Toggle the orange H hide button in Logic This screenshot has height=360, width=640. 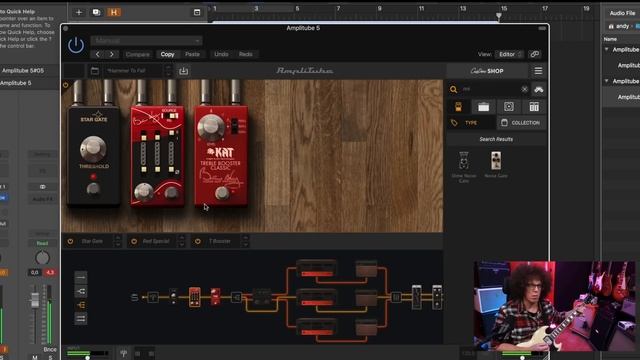pos(114,12)
